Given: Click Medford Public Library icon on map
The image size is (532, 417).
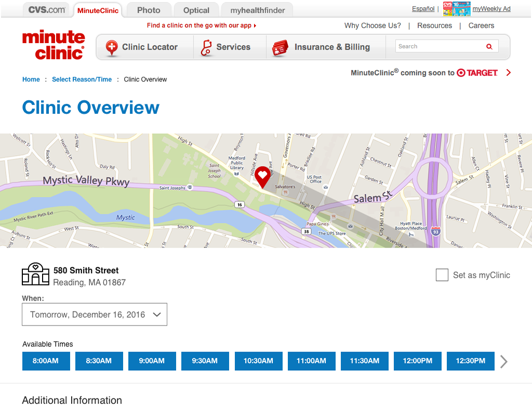Looking at the screenshot, I should click(x=236, y=174).
